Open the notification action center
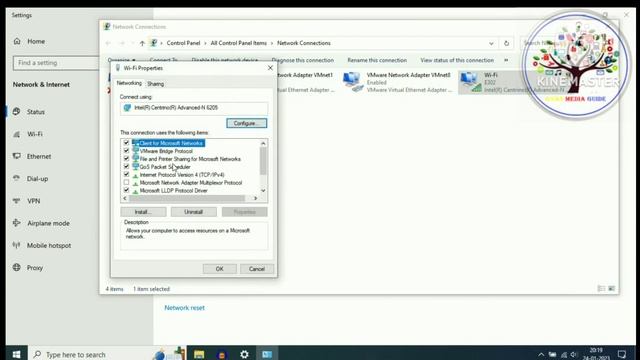The width and height of the screenshot is (640, 360). [x=622, y=354]
